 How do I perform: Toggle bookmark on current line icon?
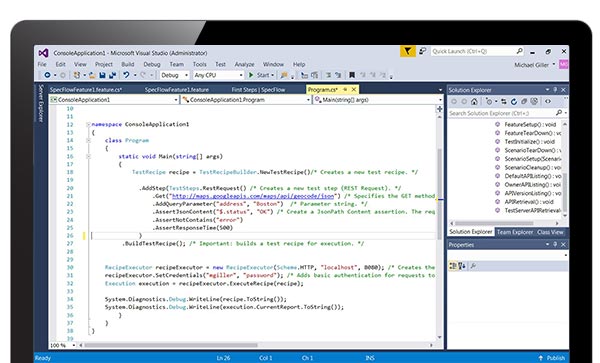pyautogui.click(x=352, y=75)
